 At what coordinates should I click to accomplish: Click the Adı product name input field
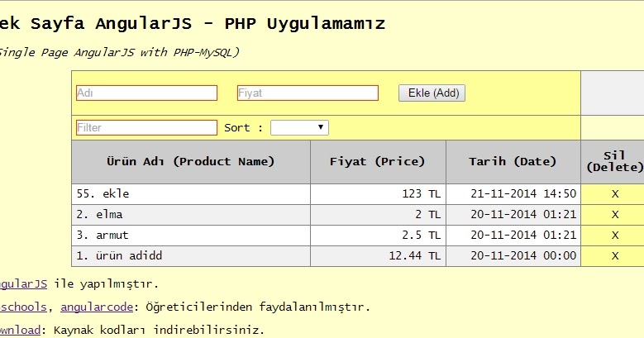146,93
